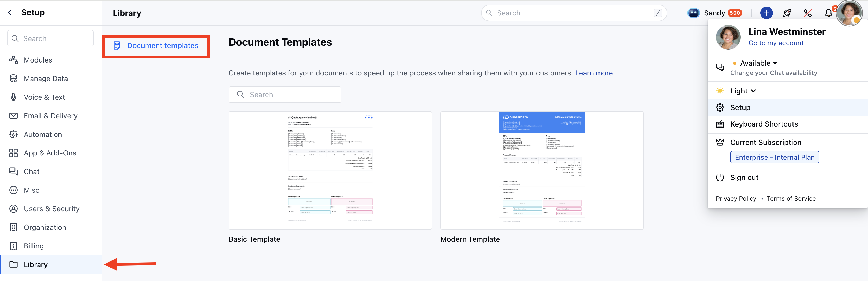Screen dimensions: 868x281
Task: Focus the global Search bar
Action: (574, 13)
